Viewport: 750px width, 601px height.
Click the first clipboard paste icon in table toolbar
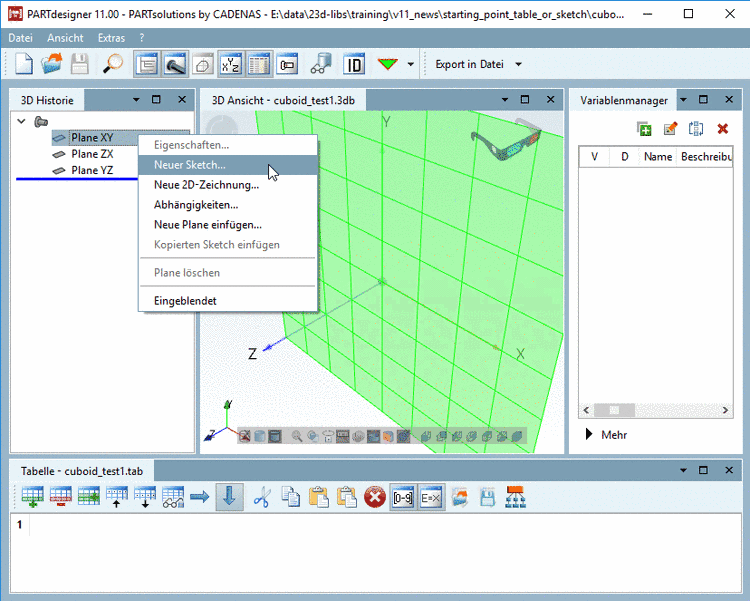click(319, 497)
